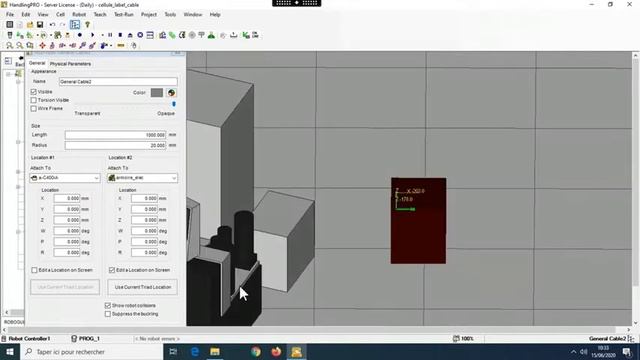Click the mouse commands icon

[x=134, y=45]
